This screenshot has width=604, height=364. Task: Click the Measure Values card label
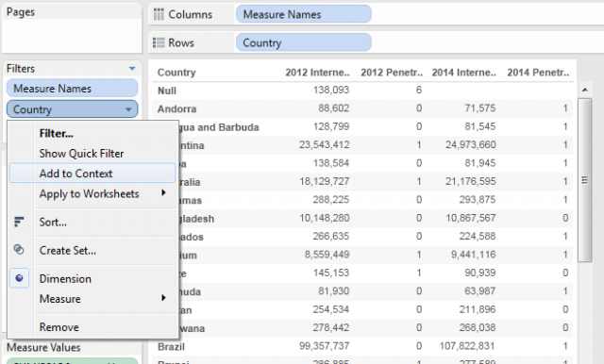pos(43,347)
